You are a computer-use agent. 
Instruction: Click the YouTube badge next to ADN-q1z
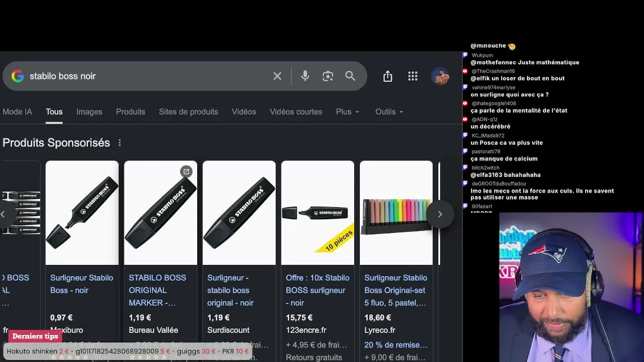tap(465, 119)
